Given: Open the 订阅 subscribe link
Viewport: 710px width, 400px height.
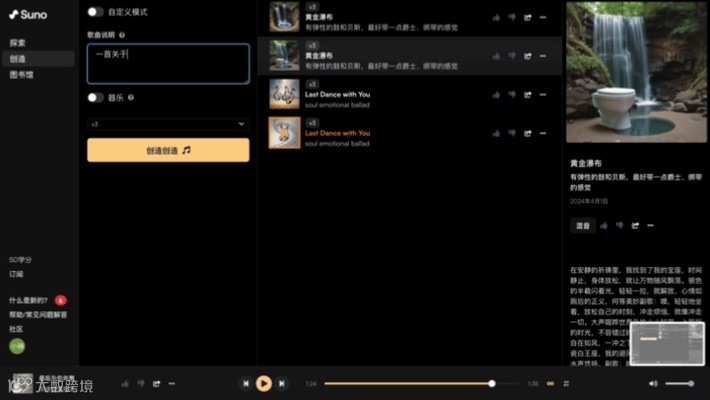Looking at the screenshot, I should click(16, 274).
